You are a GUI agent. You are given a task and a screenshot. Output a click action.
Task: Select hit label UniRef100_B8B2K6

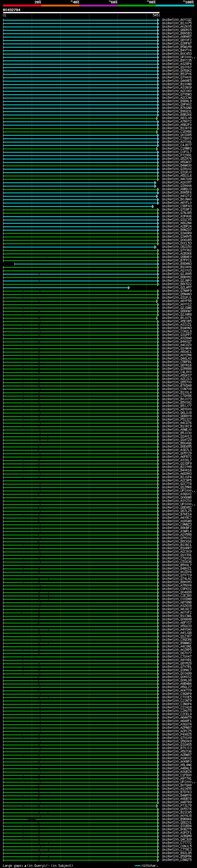tap(177, 115)
